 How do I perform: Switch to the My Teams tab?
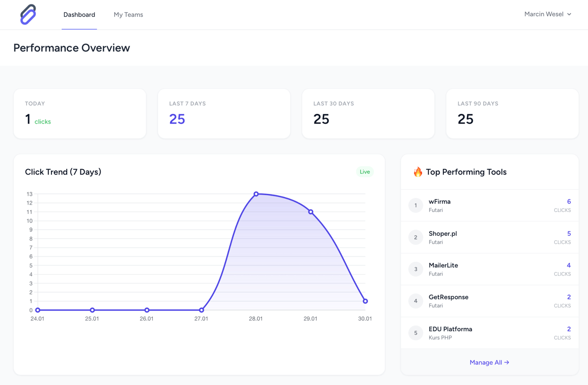[x=128, y=15]
